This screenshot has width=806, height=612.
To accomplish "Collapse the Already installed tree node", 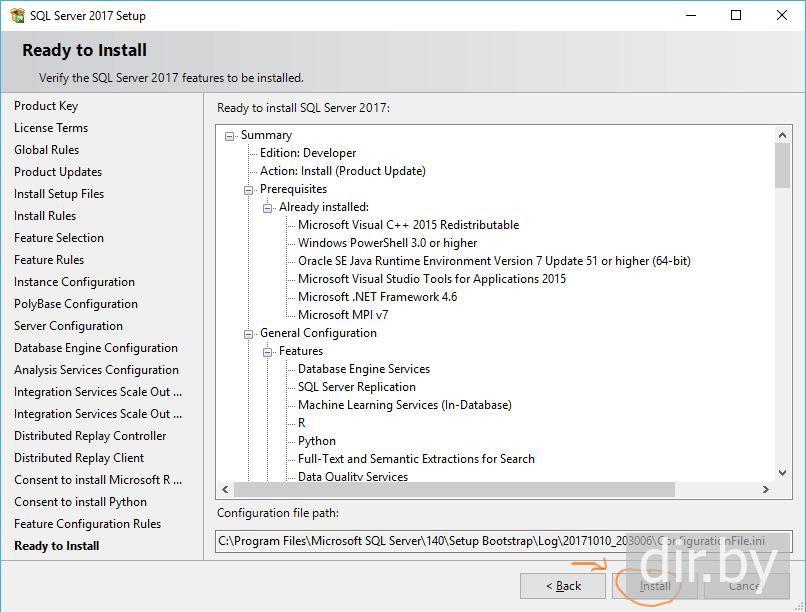I will tap(268, 207).
